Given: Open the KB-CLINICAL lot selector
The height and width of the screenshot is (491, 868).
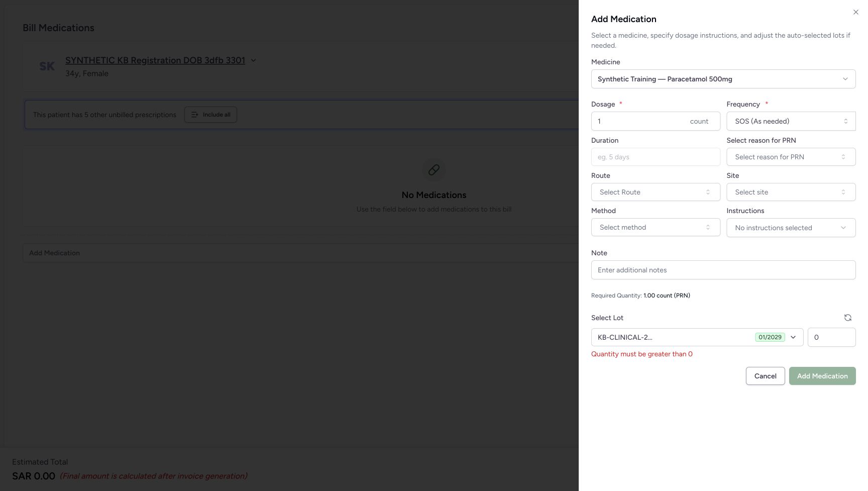Looking at the screenshot, I should click(x=697, y=337).
